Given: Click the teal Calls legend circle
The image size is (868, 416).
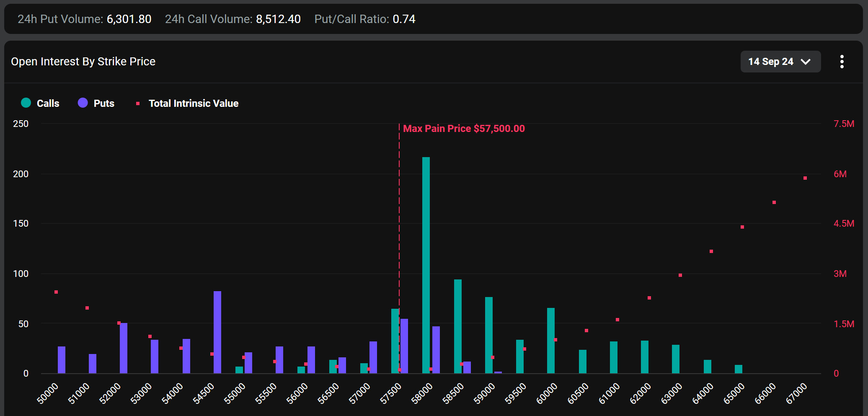Looking at the screenshot, I should pos(26,103).
